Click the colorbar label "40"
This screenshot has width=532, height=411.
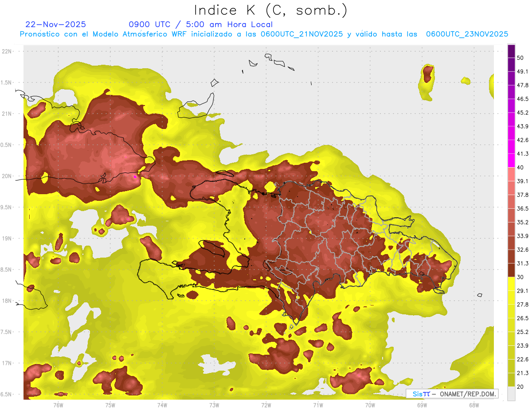(520, 167)
